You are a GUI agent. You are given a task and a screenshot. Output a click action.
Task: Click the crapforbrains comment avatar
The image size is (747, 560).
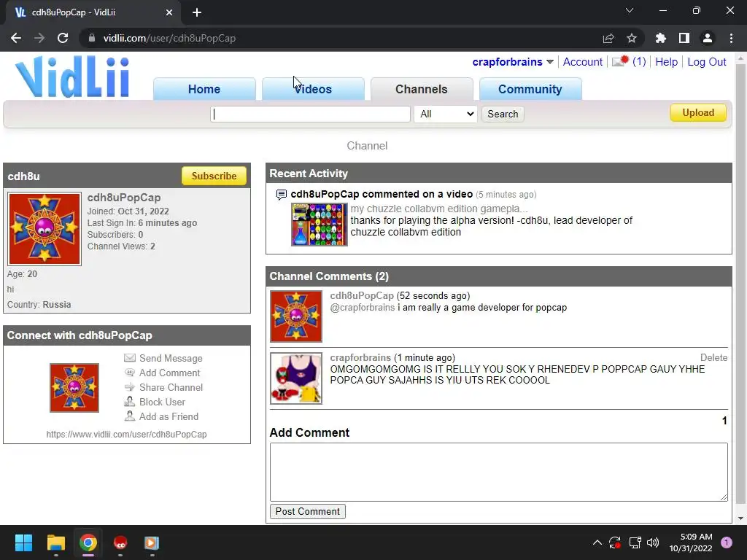click(296, 378)
